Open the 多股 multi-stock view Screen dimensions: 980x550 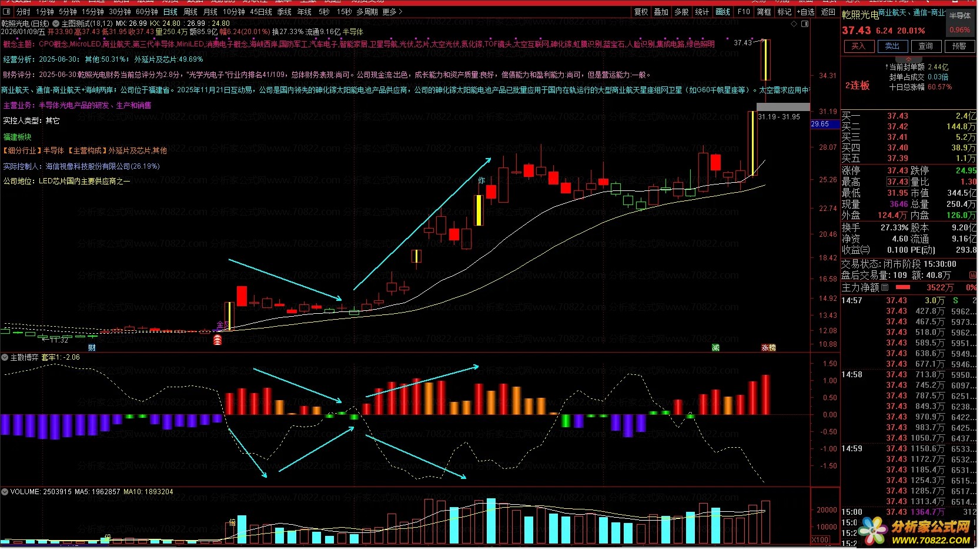coord(681,12)
